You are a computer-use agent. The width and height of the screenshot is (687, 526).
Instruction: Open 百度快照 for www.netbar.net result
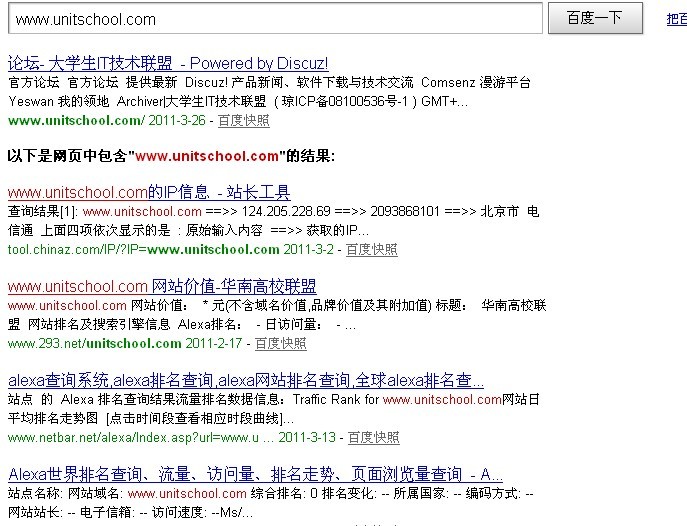coord(373,437)
